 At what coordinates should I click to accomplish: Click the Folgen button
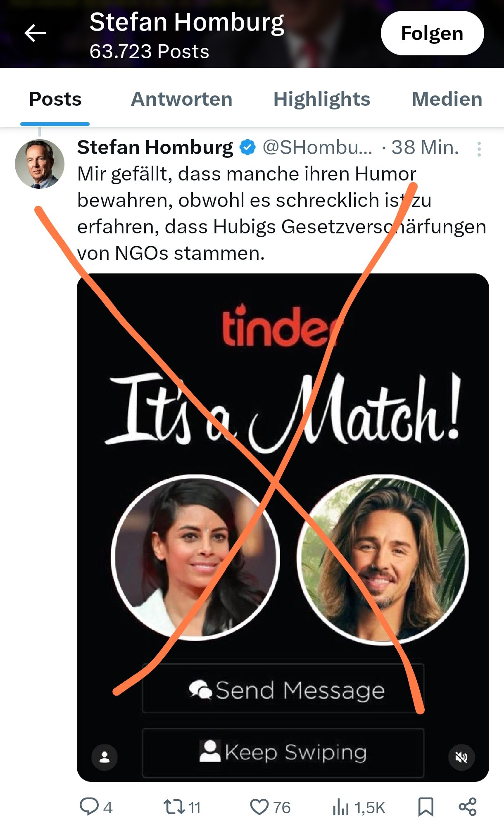click(432, 33)
